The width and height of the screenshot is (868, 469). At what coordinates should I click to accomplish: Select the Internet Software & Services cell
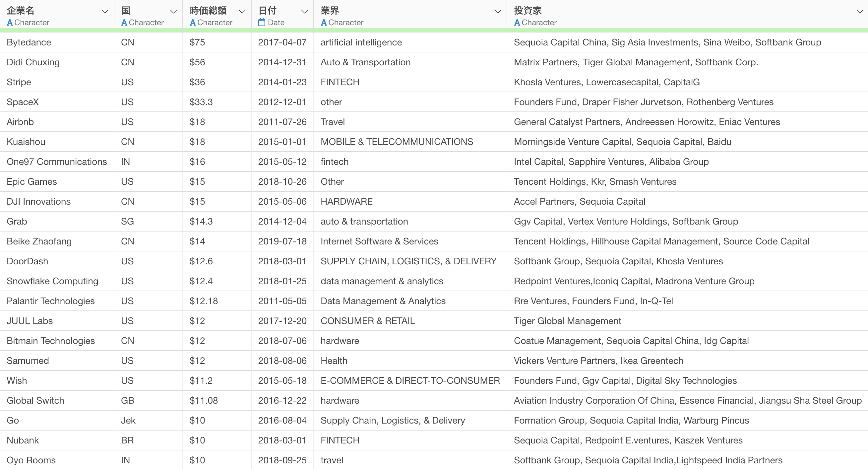410,241
